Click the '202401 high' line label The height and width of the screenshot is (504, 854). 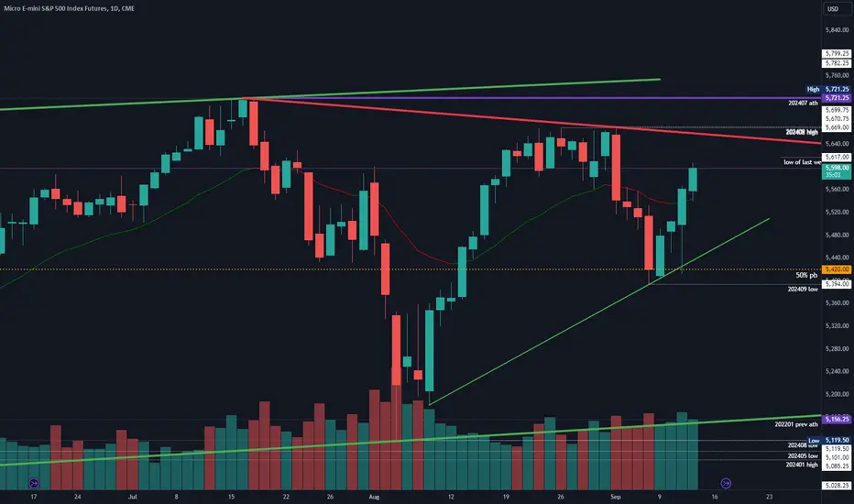click(802, 465)
